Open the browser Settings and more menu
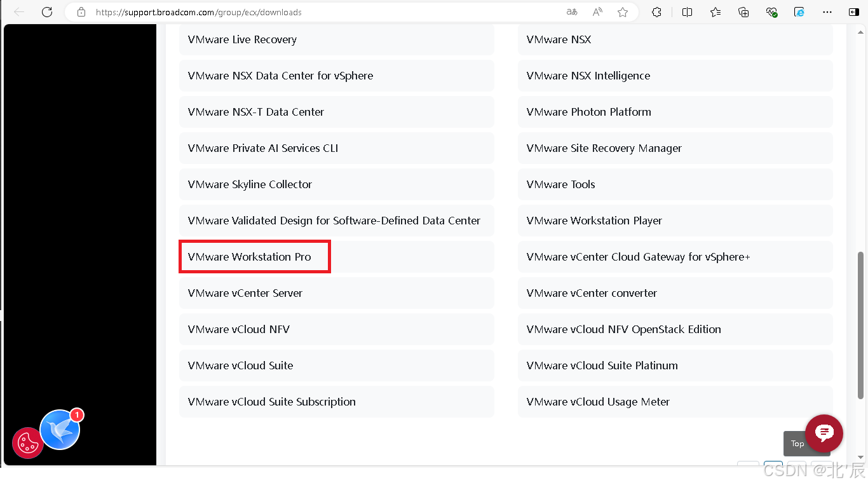 coord(827,12)
